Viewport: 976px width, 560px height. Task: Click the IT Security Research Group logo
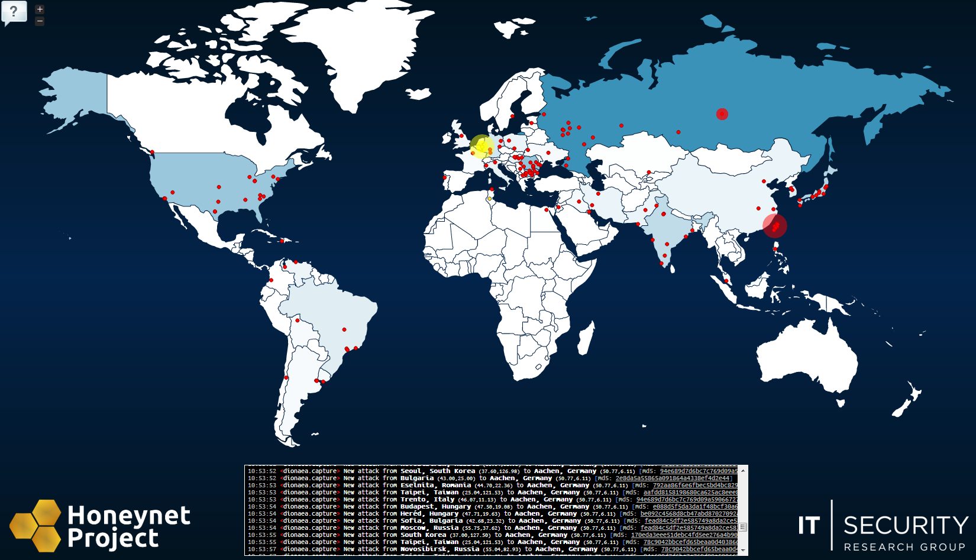click(x=883, y=526)
